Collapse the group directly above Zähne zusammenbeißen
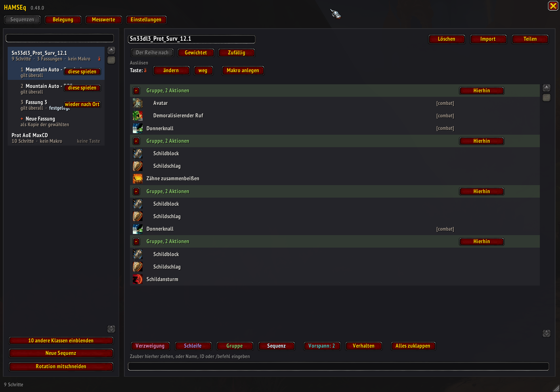560x392 pixels. coord(136,141)
